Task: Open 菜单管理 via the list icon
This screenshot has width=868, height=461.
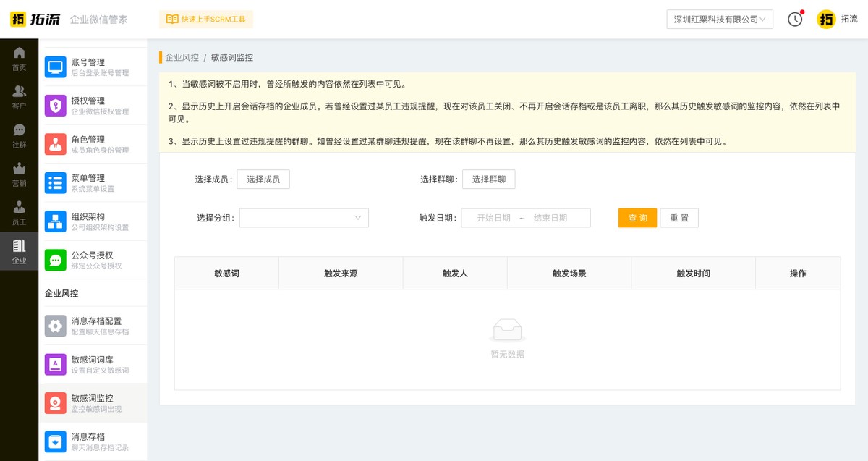Action: [55, 182]
